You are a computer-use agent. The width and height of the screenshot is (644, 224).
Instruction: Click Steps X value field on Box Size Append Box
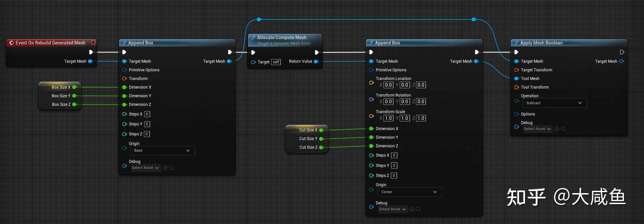147,114
